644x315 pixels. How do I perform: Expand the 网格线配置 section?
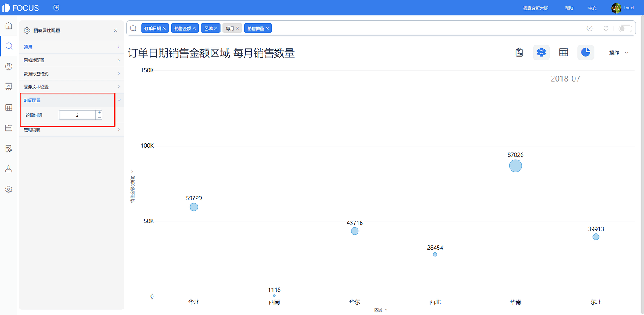click(72, 60)
